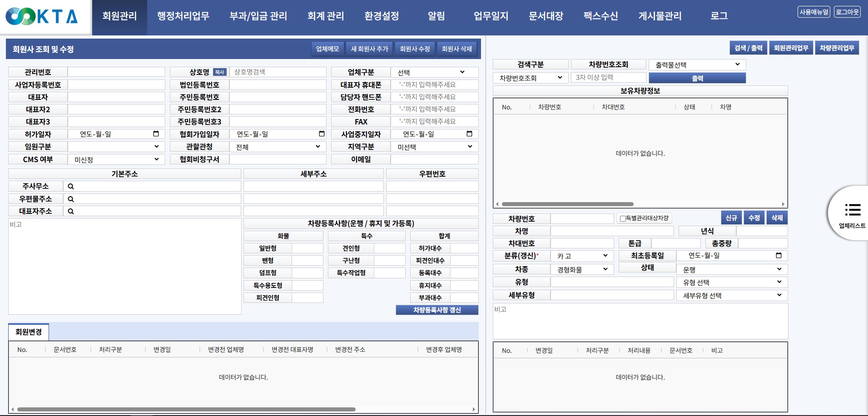Viewport: 868px width, 416px height.
Task: Open the 업체리스트 hamburger menu icon
Action: 853,210
